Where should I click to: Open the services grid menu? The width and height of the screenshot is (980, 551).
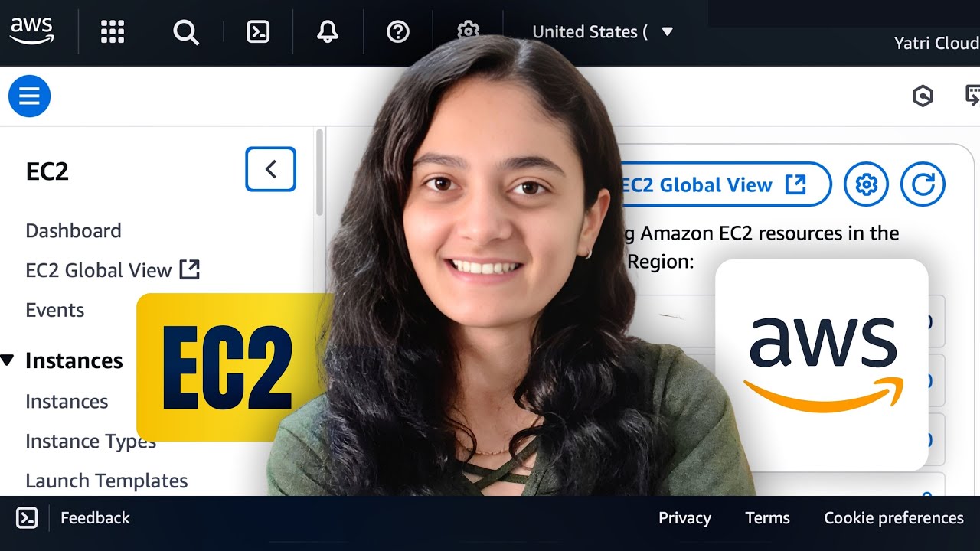pyautogui.click(x=113, y=31)
